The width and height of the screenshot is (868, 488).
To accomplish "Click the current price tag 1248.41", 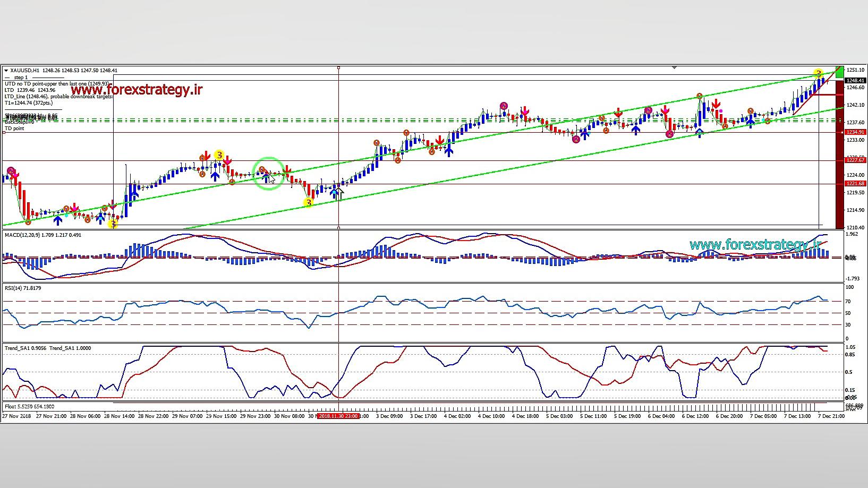I will tap(855, 81).
